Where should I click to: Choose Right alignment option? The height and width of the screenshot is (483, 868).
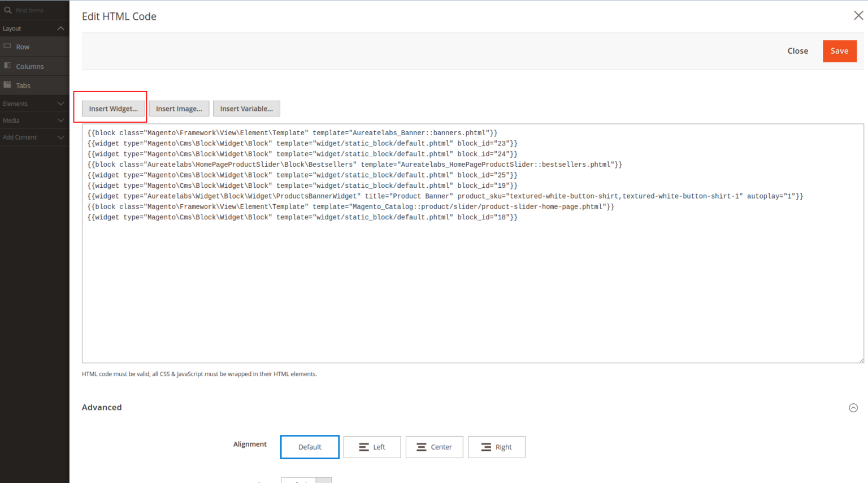tap(496, 447)
